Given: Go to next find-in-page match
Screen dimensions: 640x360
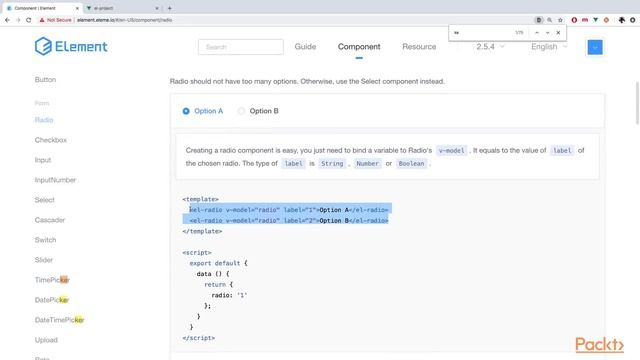Looking at the screenshot, I should (547, 33).
